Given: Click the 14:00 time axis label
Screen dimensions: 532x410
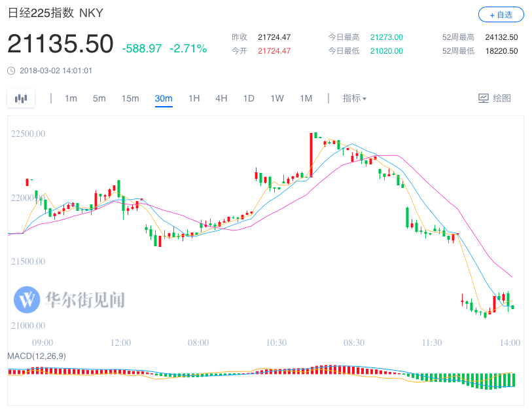Looking at the screenshot, I should tap(510, 343).
